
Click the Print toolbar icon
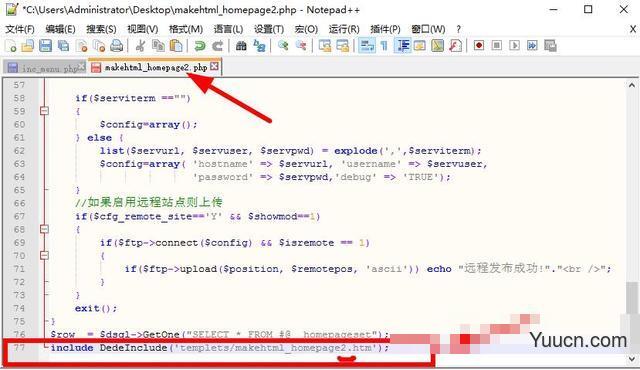117,46
